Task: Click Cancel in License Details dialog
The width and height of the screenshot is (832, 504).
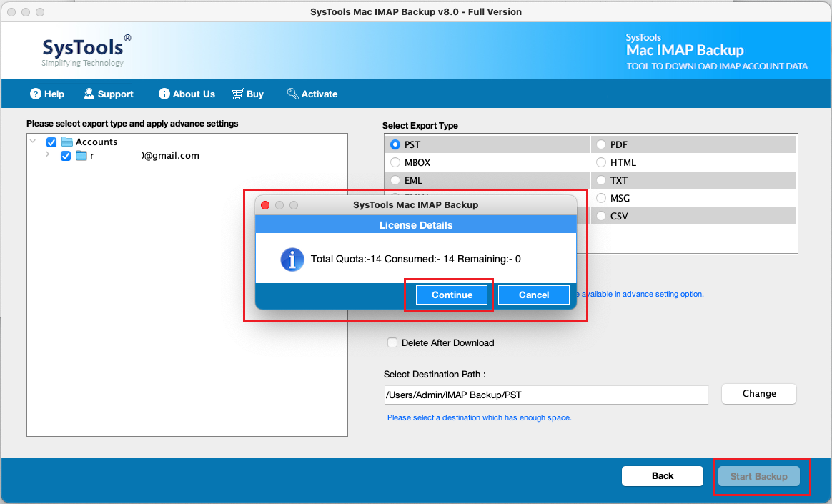Action: point(534,295)
